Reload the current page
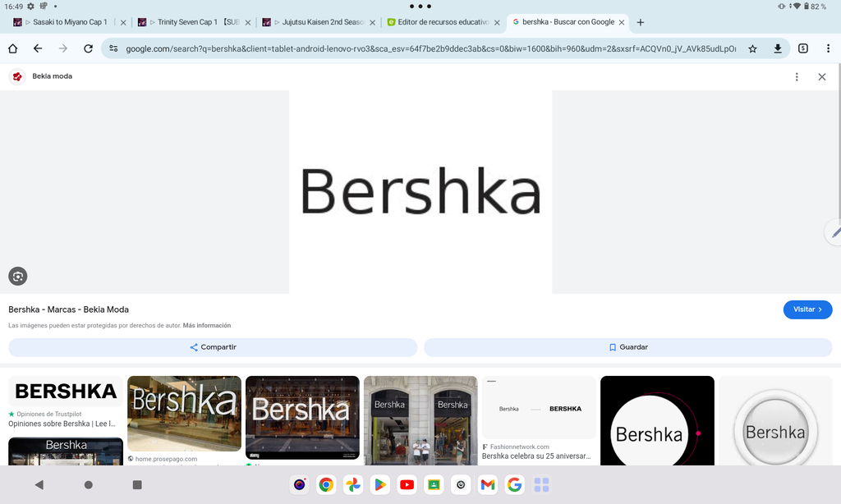 (x=89, y=48)
